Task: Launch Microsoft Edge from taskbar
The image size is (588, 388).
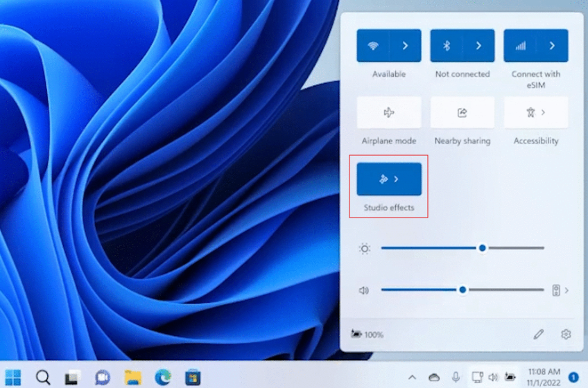Action: coord(162,378)
